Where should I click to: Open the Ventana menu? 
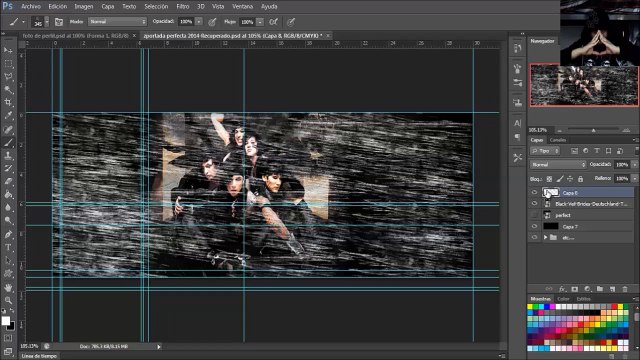pyautogui.click(x=242, y=7)
